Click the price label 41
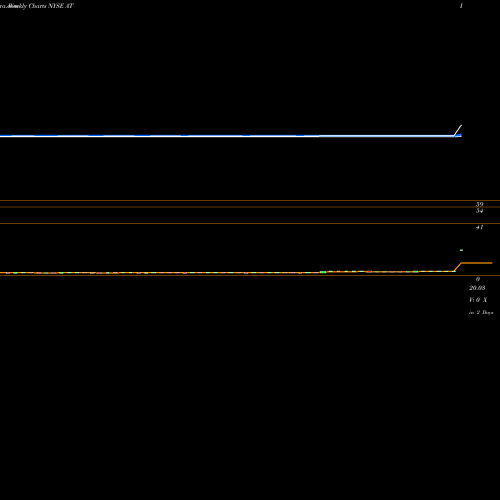The height and width of the screenshot is (500, 500). coord(479,227)
